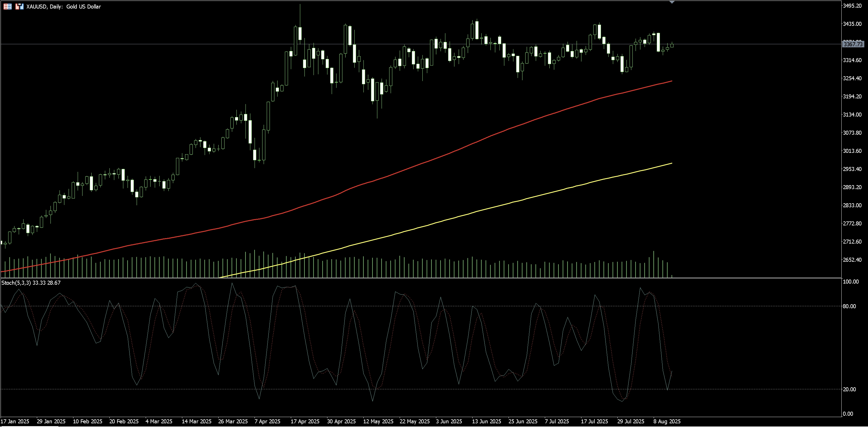Image resolution: width=868 pixels, height=427 pixels.
Task: Click the 20.00 stochastic level label
Action: point(849,389)
